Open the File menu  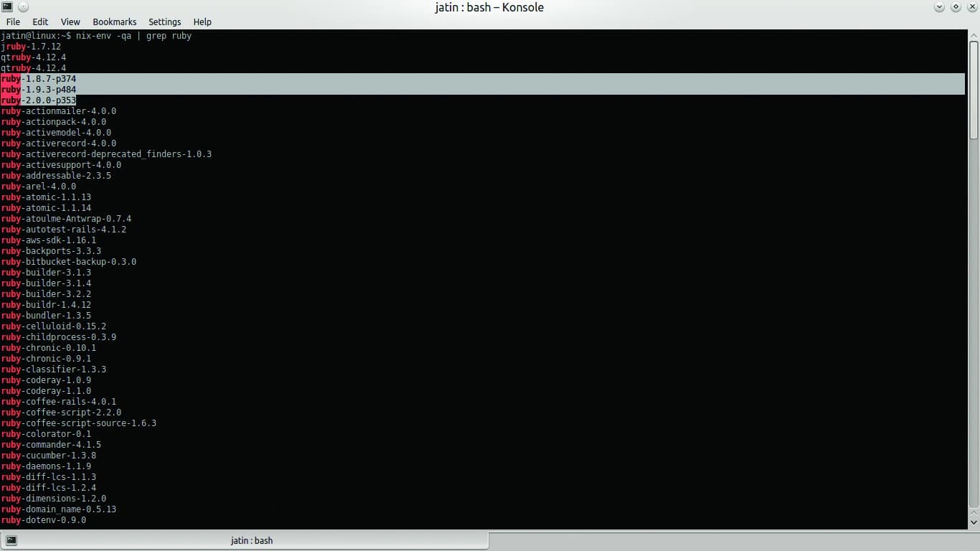click(13, 22)
